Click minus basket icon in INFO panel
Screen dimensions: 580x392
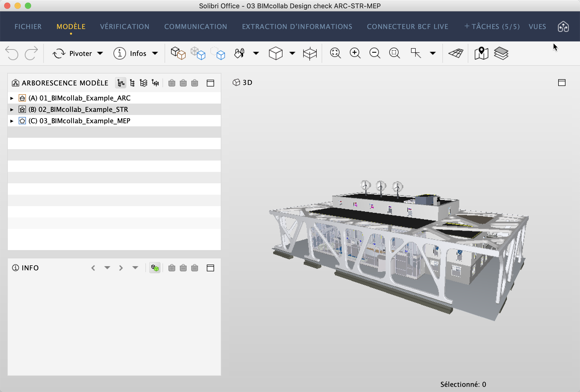point(183,268)
